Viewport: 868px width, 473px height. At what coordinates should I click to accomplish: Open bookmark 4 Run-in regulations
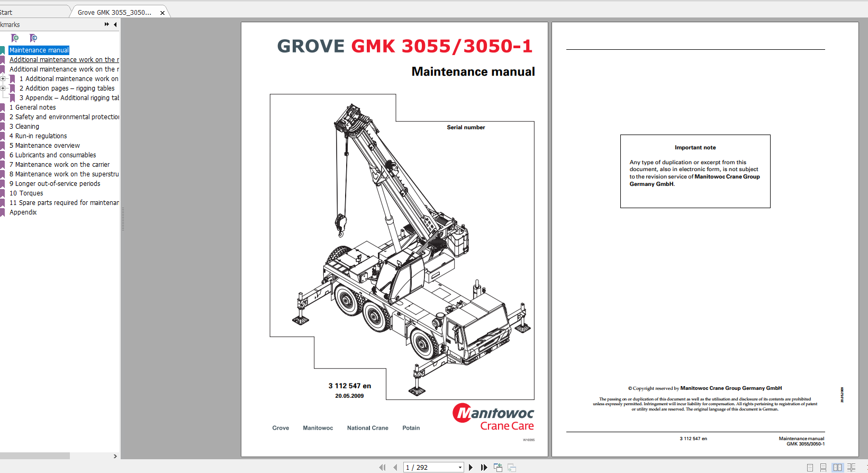38,136
